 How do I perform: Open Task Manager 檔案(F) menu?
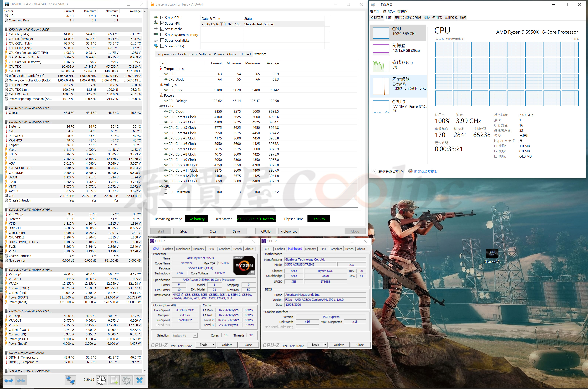click(375, 11)
